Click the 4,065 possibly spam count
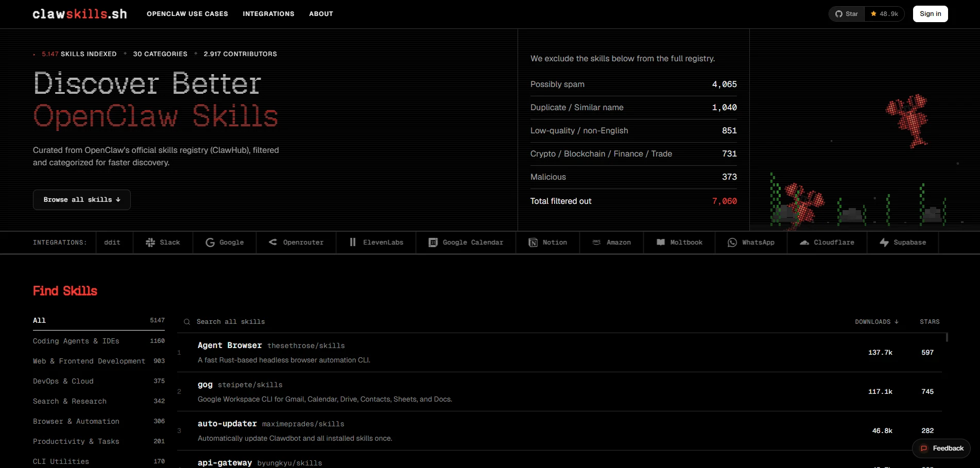This screenshot has width=980, height=468. [725, 84]
